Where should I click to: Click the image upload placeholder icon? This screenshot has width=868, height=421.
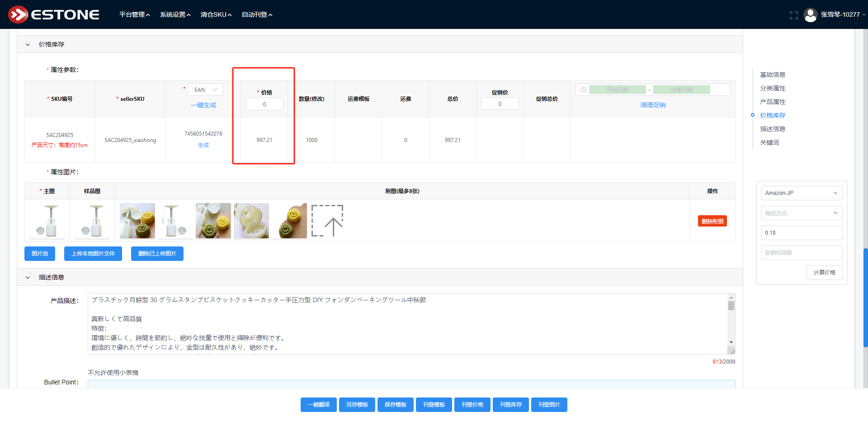click(327, 221)
